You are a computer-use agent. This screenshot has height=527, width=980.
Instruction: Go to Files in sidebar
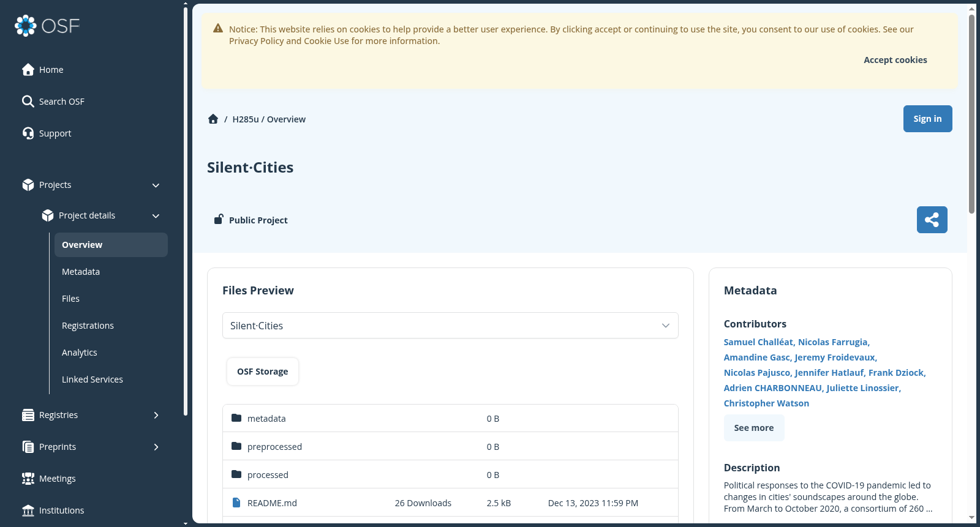111,299
